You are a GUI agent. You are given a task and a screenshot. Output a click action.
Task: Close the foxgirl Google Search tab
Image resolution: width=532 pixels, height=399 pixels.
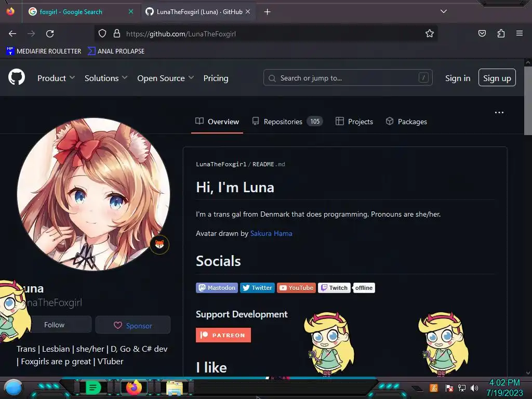[131, 11]
